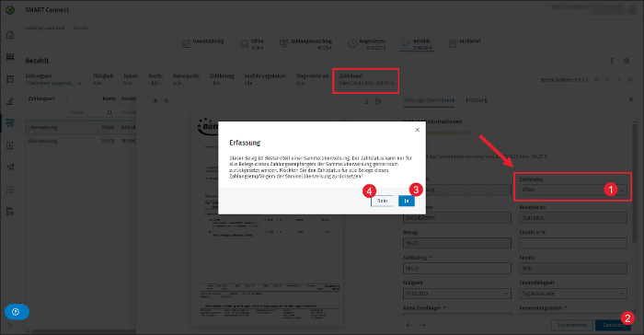This screenshot has height=335, width=644.
Task: Decline the Erfassung dialog with Nein
Action: [382, 201]
